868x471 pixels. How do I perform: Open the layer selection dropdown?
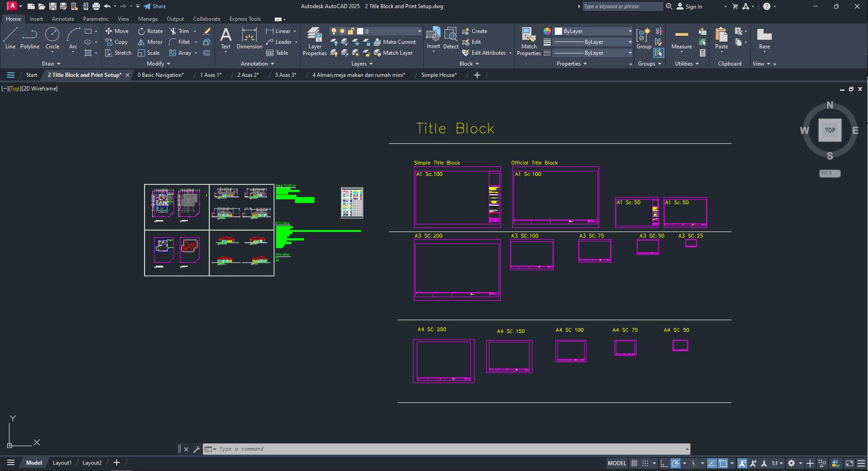(419, 31)
